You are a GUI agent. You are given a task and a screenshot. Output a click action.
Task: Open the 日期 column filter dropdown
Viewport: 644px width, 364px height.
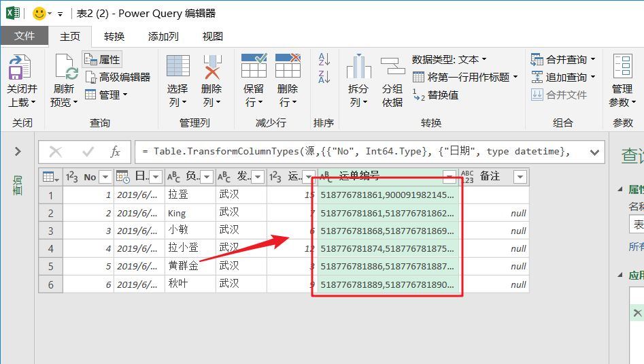click(156, 177)
